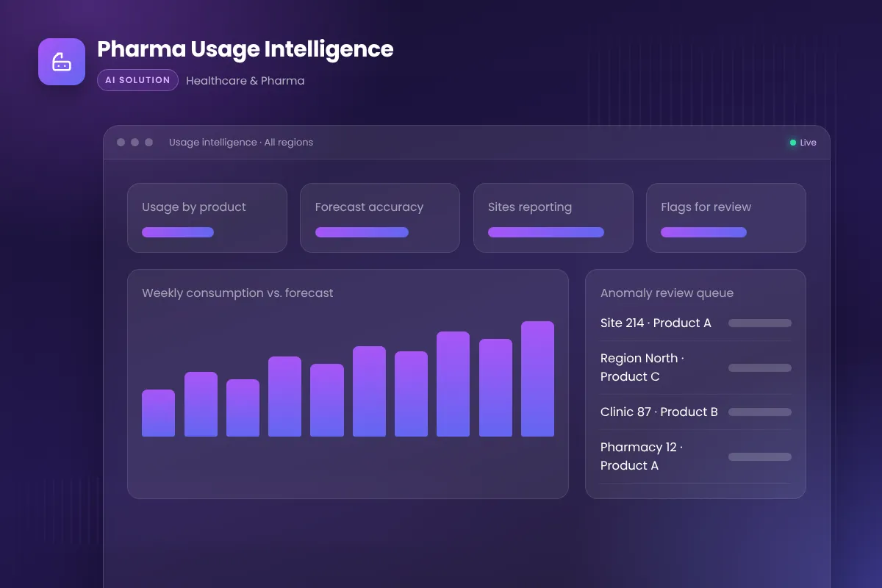This screenshot has height=588, width=882.
Task: Click the gray pill beside Clinic 87 · Product B
Action: (x=760, y=412)
